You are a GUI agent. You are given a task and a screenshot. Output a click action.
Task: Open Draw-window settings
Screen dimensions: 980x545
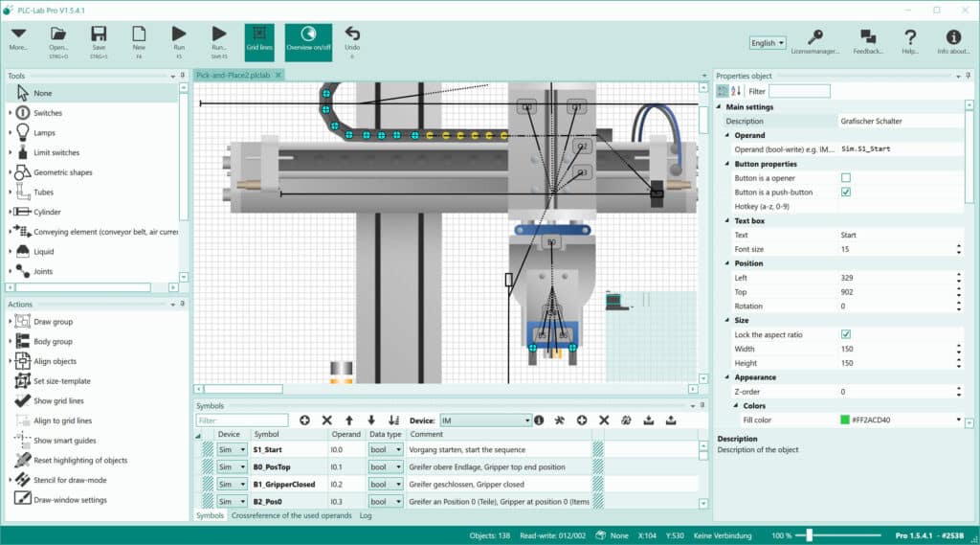tap(70, 500)
